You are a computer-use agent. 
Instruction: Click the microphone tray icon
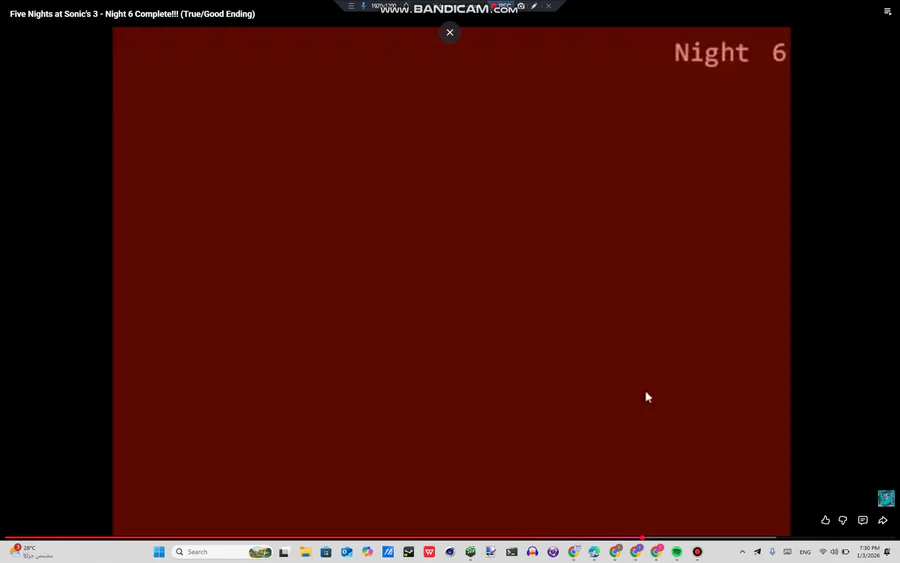point(773,552)
